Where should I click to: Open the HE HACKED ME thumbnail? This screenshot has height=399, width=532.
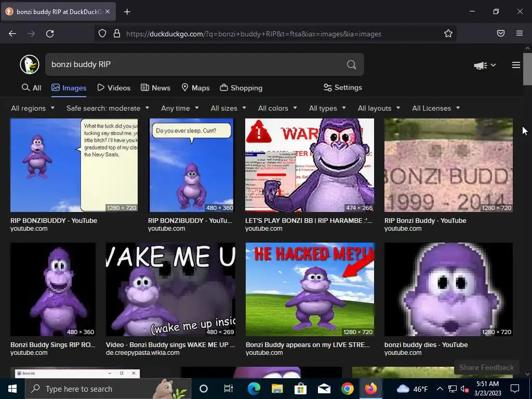click(x=310, y=289)
